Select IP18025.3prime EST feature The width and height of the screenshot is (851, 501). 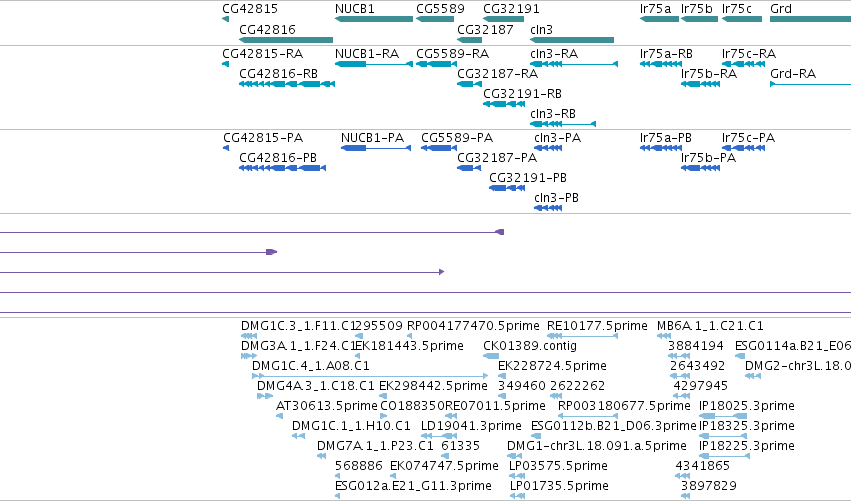coord(723,416)
